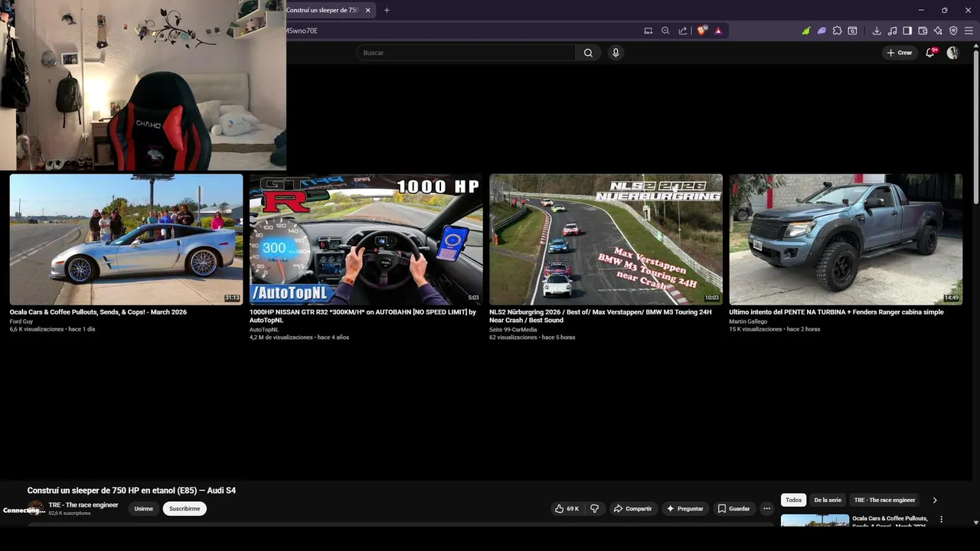Viewport: 980px width, 551px height.
Task: Open the NLS2 Nürburgring 2026 thumbnail
Action: coord(606,240)
